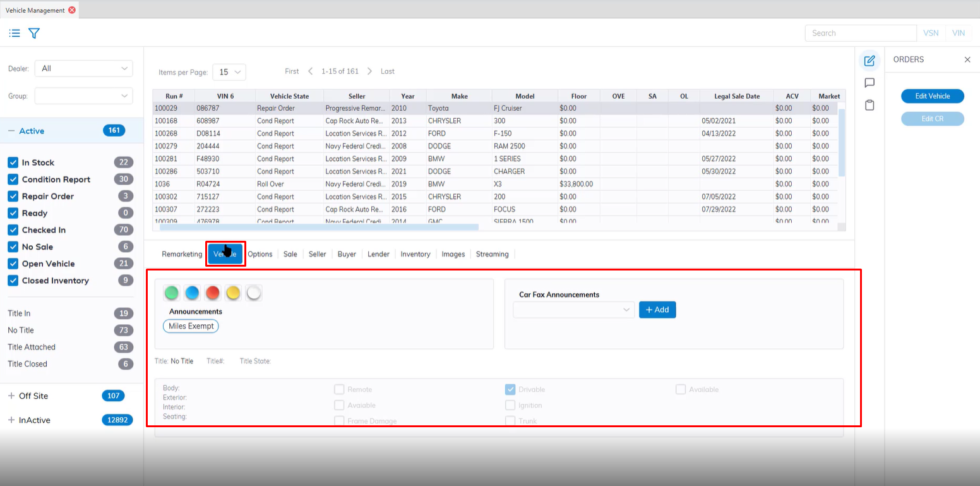Go to previous page arrow

point(310,71)
